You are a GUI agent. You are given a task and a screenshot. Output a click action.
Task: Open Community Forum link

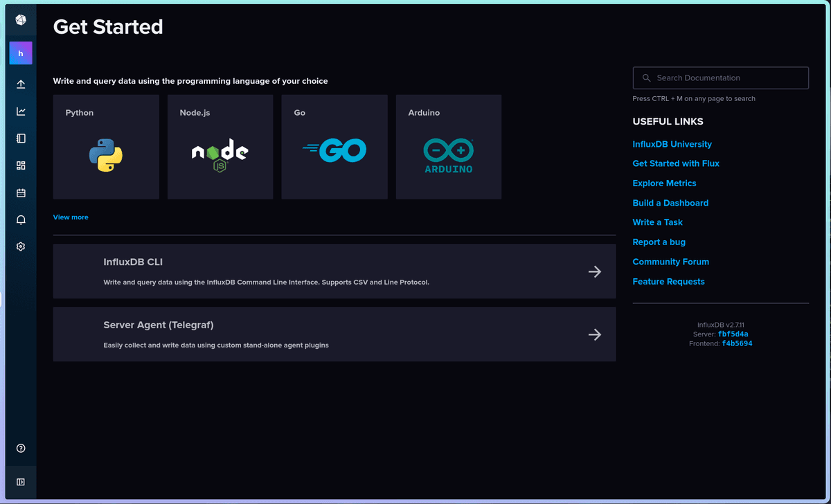(x=670, y=262)
